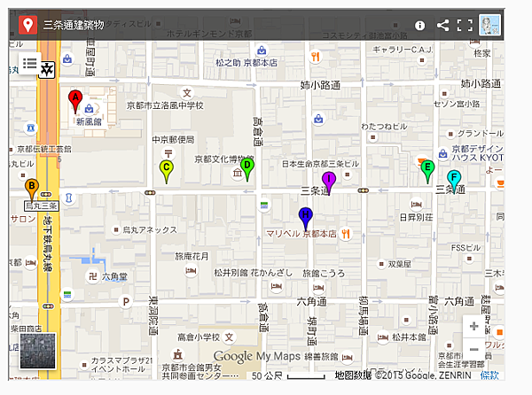Click the Google My Maps logo

(257, 356)
